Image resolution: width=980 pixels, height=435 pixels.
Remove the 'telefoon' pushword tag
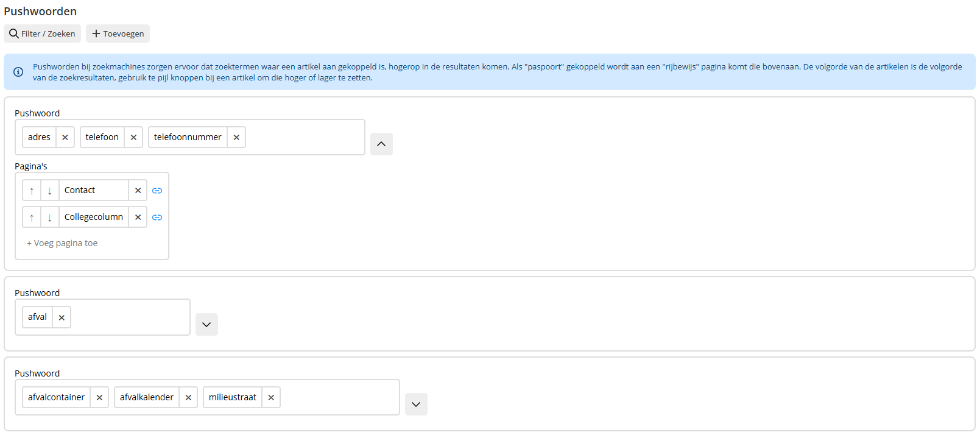click(x=133, y=138)
